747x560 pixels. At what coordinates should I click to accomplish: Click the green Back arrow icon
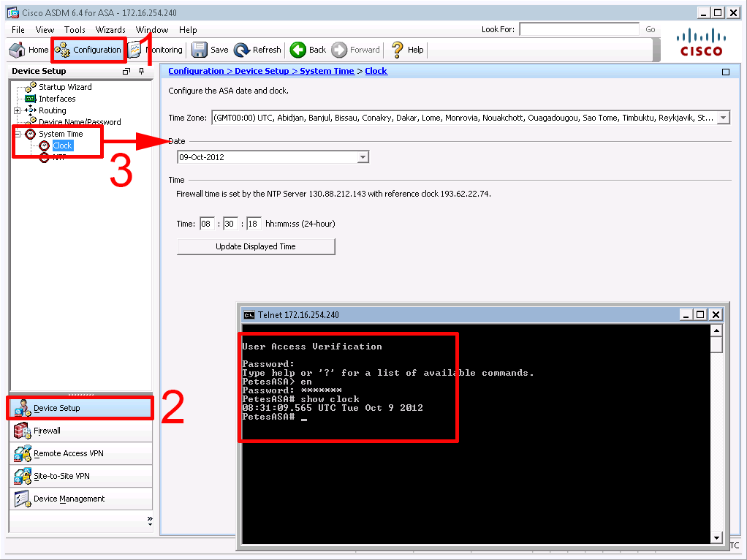click(x=298, y=50)
